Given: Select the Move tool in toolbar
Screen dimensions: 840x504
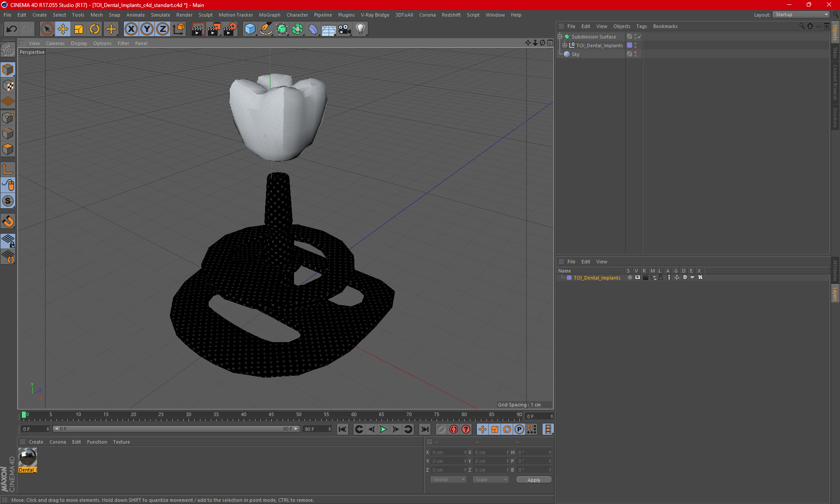Looking at the screenshot, I should (x=63, y=29).
